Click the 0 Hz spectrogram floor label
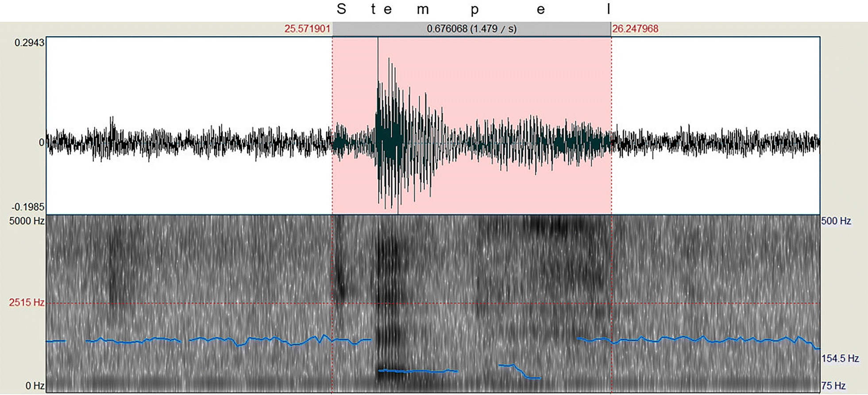Viewport: 868px width, 395px height. click(x=35, y=386)
